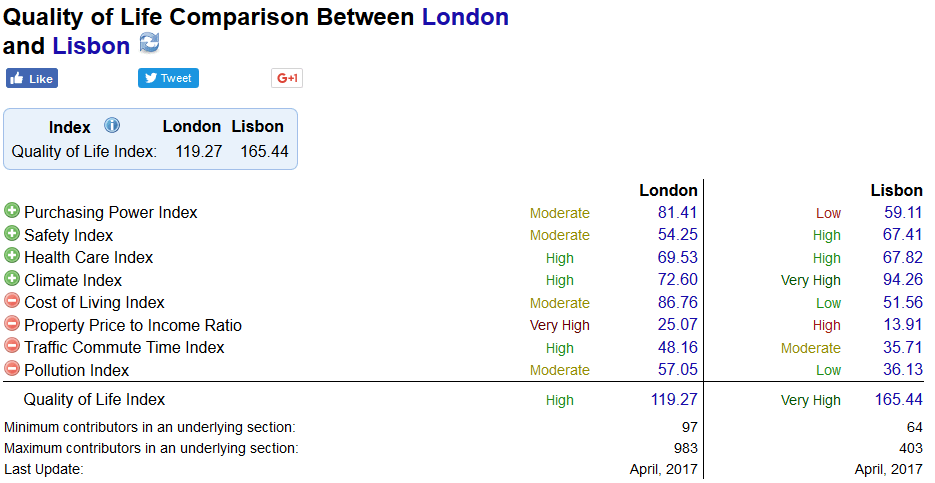
Task: Click the red minus icon for Traffic Commute Time Index
Action: (x=11, y=346)
